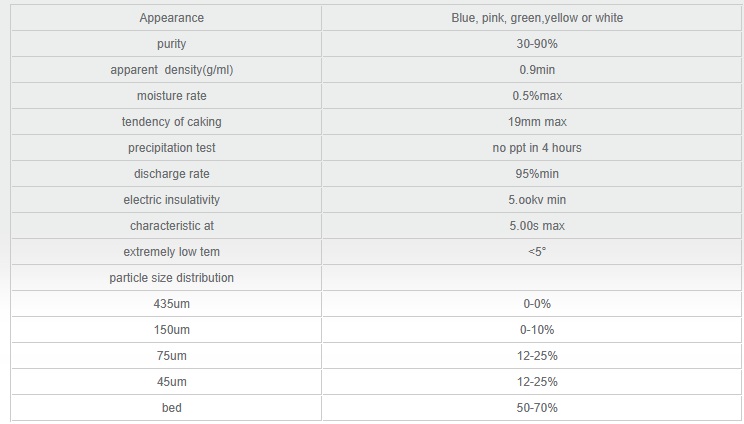Screen dimensions: 744x424
Task: Click the electric insulativity label
Action: 172,200
